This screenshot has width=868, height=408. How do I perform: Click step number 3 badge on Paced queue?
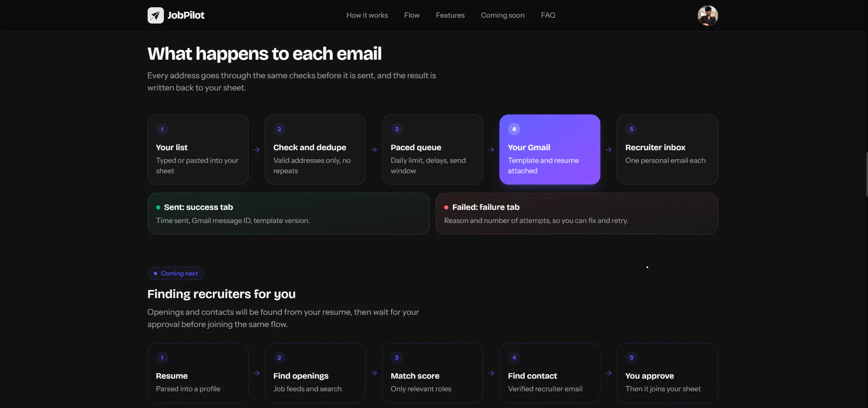[397, 129]
